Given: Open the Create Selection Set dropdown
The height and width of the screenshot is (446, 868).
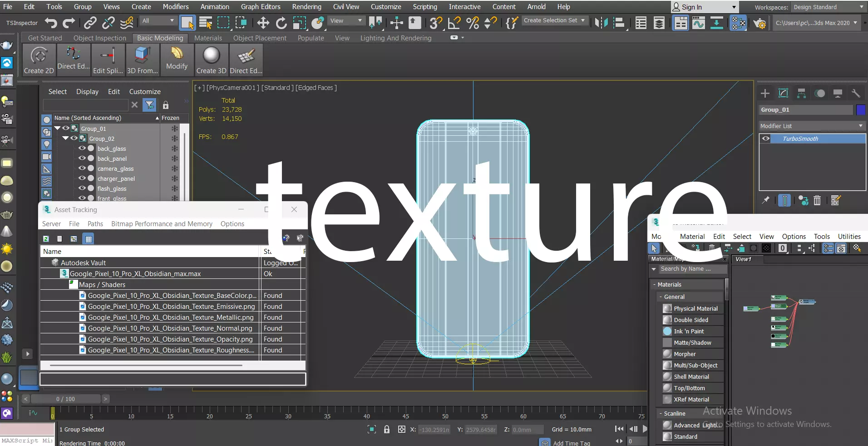Looking at the screenshot, I should (x=554, y=21).
